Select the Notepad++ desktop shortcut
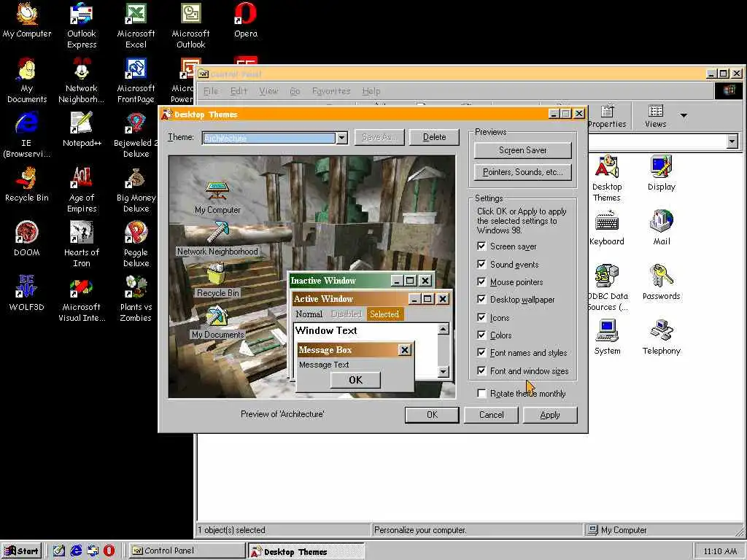Screen dimensions: 747x560 point(82,130)
